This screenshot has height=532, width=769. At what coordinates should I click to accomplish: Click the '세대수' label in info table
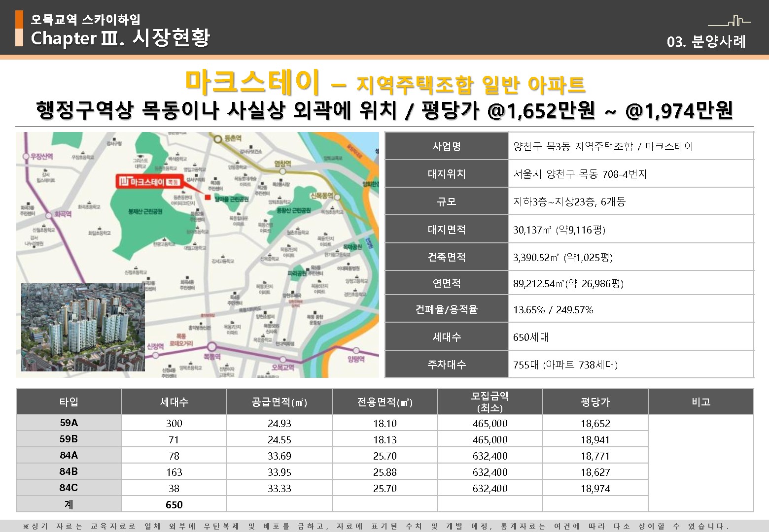pyautogui.click(x=447, y=337)
